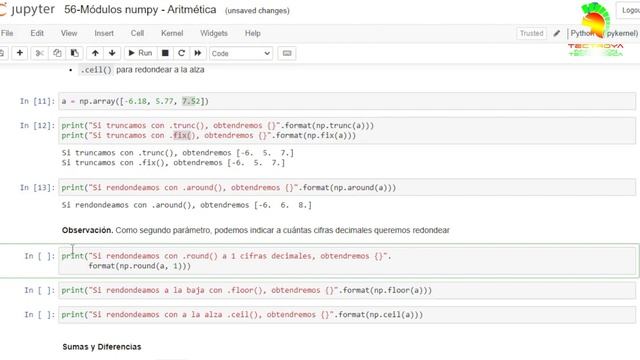This screenshot has width=640, height=360.
Task: Open the command palette keyboard icon
Action: (x=287, y=53)
